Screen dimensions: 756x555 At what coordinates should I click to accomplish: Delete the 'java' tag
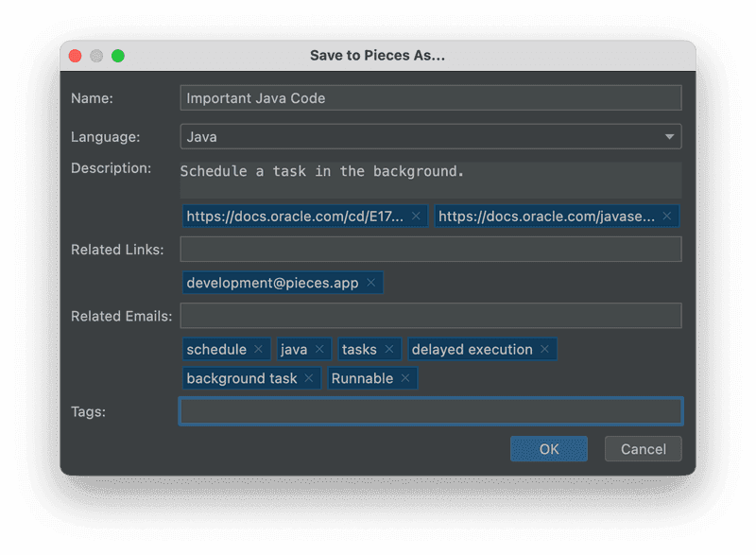319,350
